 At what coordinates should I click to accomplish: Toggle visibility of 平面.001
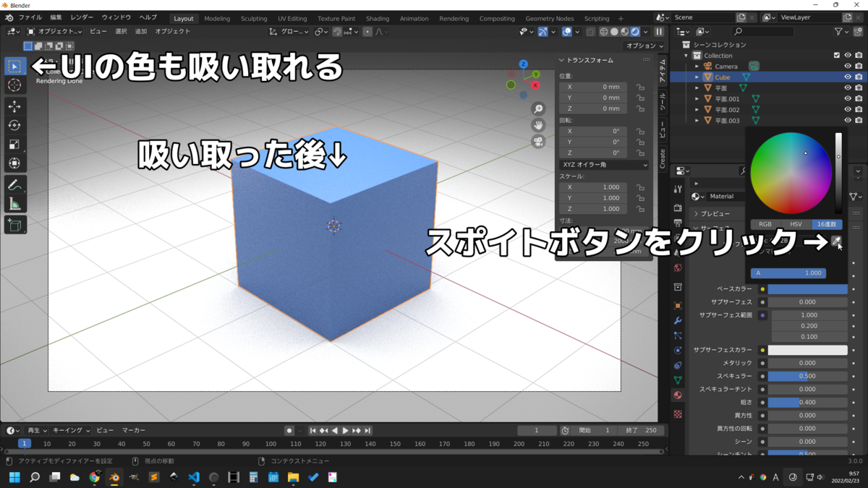click(x=847, y=98)
